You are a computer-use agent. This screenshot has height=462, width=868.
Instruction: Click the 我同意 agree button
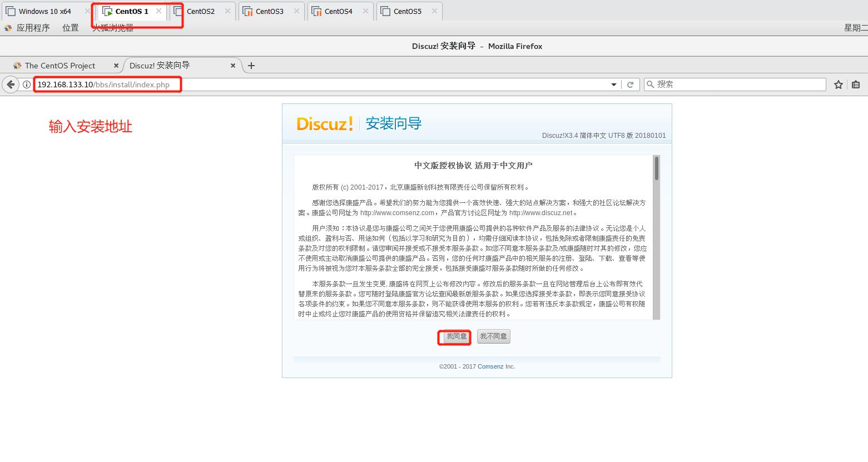coord(457,336)
